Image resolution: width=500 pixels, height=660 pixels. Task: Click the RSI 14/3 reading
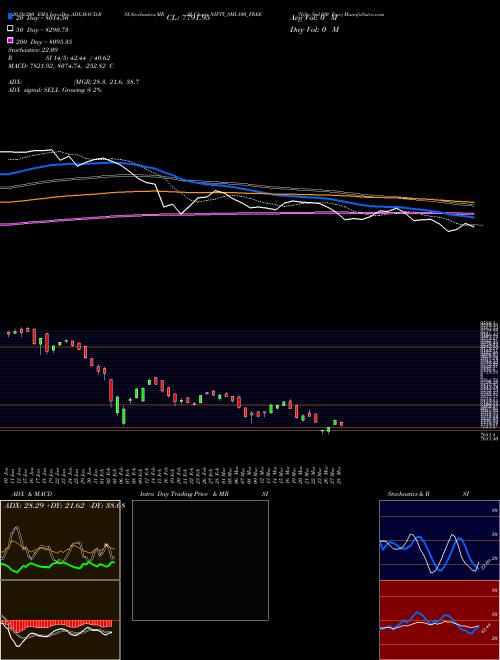[x=59, y=58]
